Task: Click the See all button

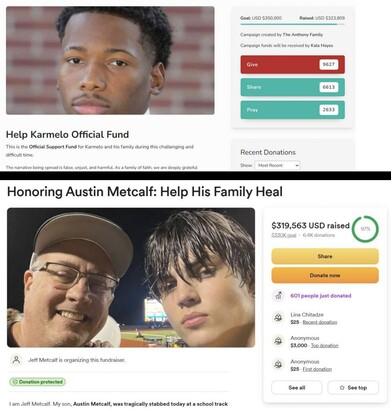Action: click(297, 388)
